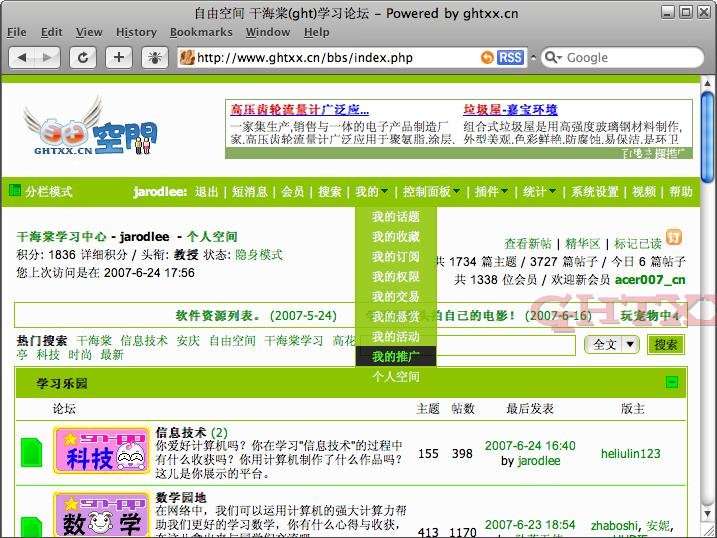Image resolution: width=717 pixels, height=538 pixels.
Task: Click the add bookmark plus button
Action: [119, 57]
